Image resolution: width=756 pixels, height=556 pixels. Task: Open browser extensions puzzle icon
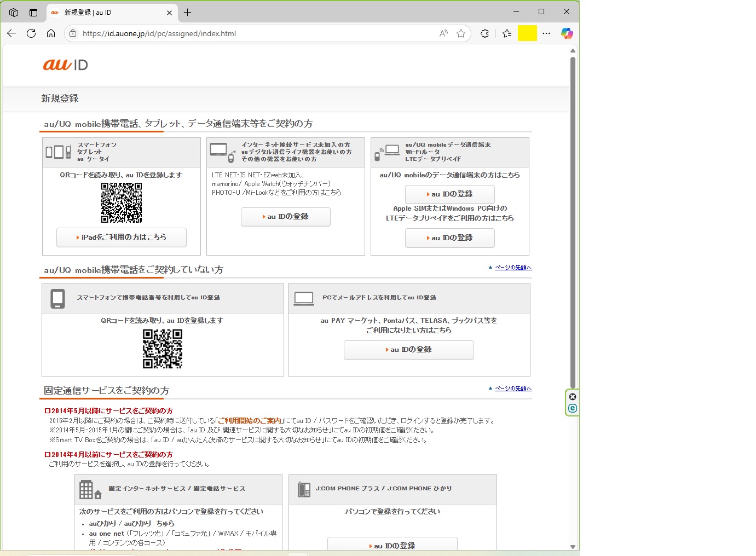pyautogui.click(x=484, y=33)
